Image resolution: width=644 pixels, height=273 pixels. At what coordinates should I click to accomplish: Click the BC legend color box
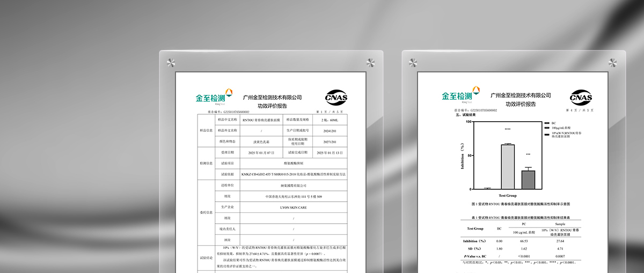click(x=546, y=123)
